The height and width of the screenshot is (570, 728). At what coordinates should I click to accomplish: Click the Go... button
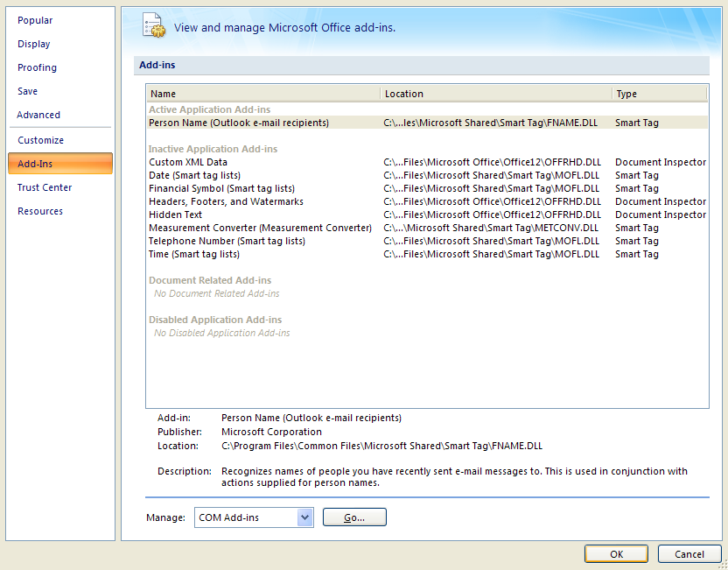pyautogui.click(x=354, y=517)
